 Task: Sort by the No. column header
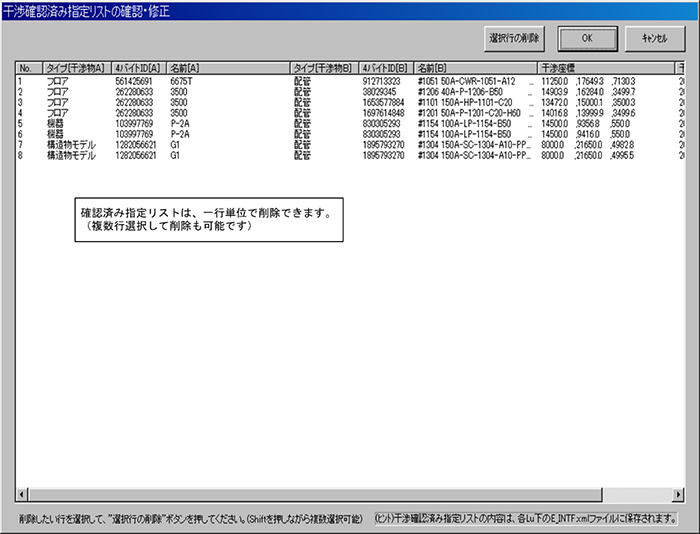(x=28, y=67)
